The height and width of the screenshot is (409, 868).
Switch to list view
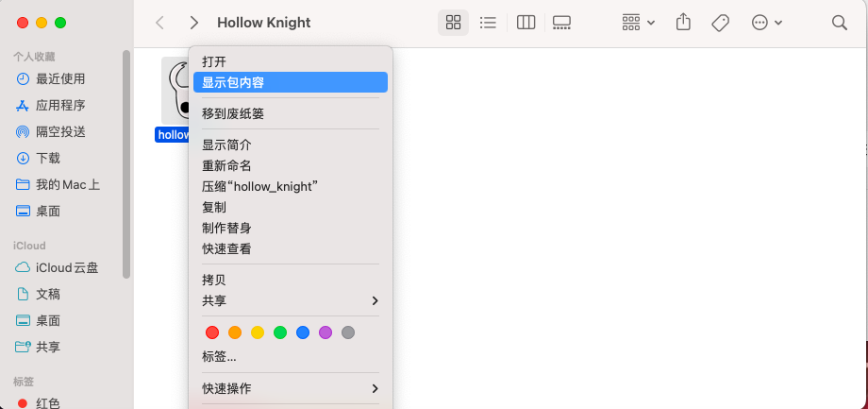click(488, 23)
